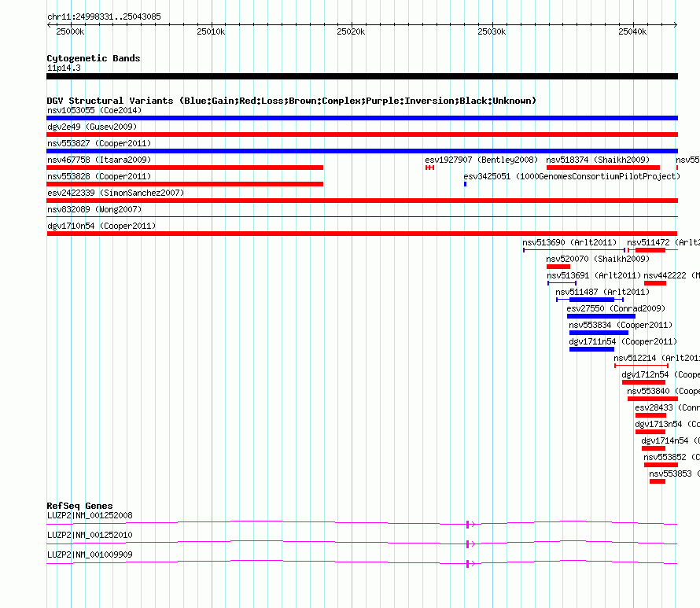Click the LUZP2 NM_001009909 exon marker
Screen dimensions: 700x608
pos(467,564)
